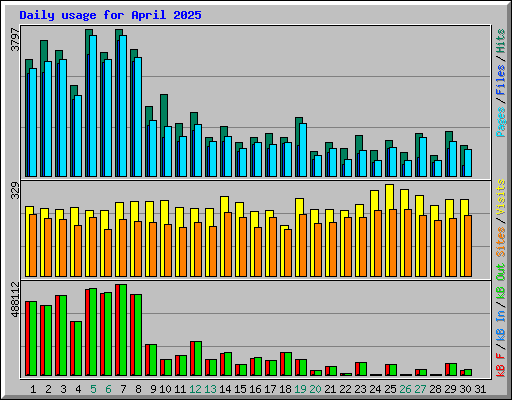This screenshot has height=400, width=512.
Task: Click the 'Sites' legend label
Action: (501, 242)
